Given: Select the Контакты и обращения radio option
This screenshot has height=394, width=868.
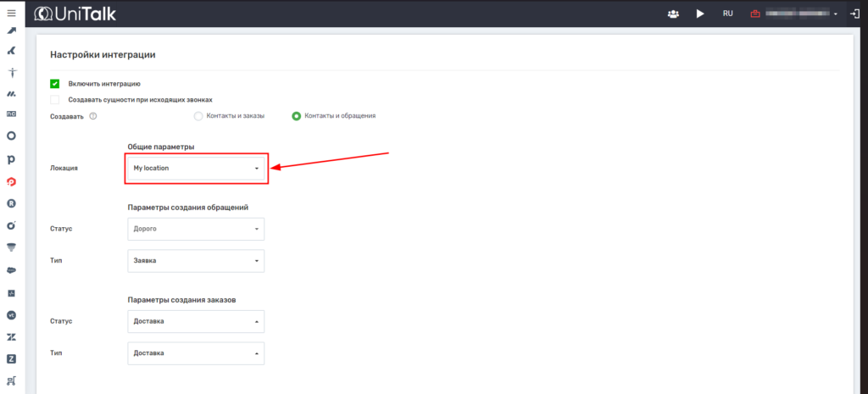Looking at the screenshot, I should click(x=296, y=116).
